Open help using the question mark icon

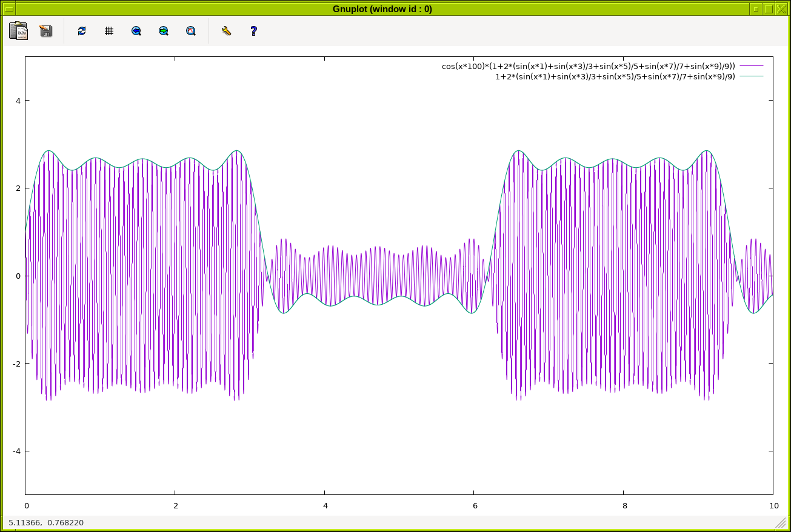click(x=253, y=31)
